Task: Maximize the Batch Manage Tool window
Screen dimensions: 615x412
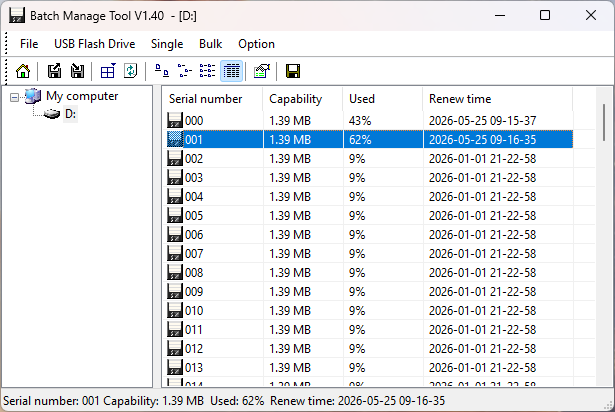Action: tap(545, 16)
